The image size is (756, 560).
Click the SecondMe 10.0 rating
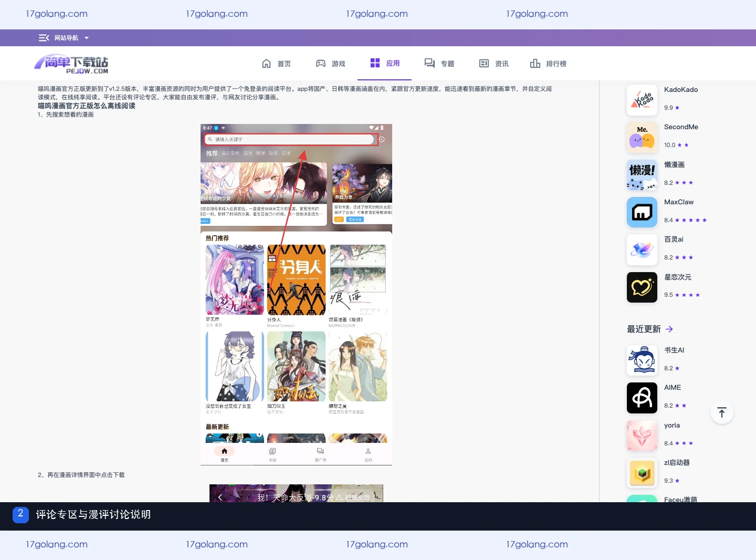pos(676,145)
